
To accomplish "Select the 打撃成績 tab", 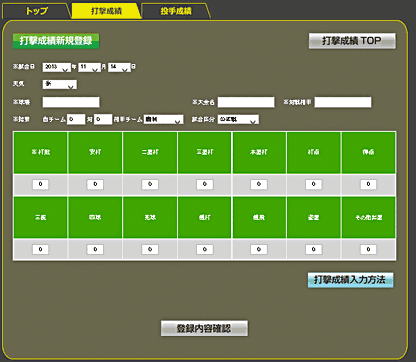I will pyautogui.click(x=106, y=11).
